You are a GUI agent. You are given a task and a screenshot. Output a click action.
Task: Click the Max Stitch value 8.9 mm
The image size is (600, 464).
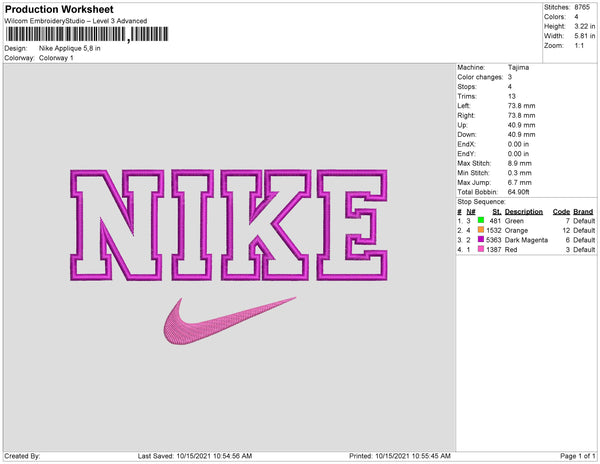(520, 163)
